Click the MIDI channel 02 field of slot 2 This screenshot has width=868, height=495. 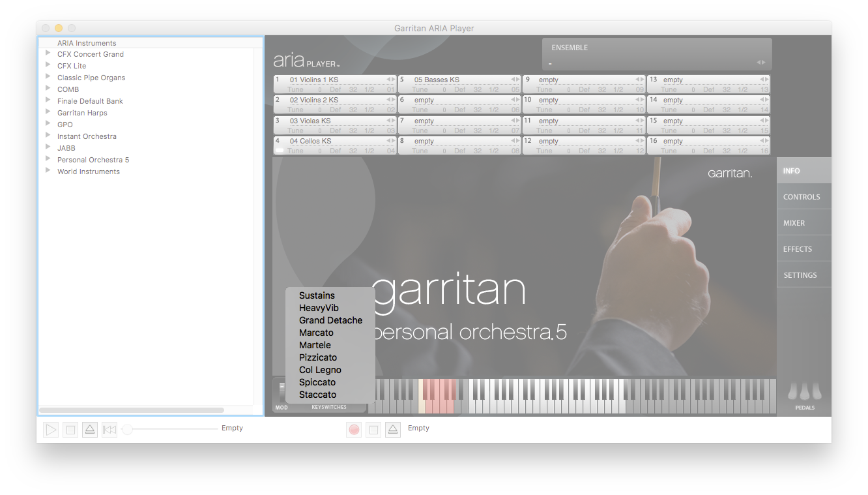[x=391, y=110]
